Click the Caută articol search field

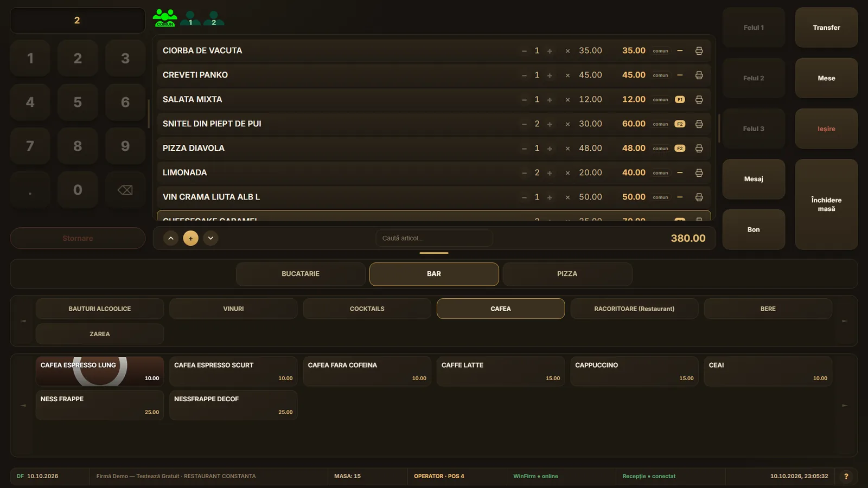(434, 238)
